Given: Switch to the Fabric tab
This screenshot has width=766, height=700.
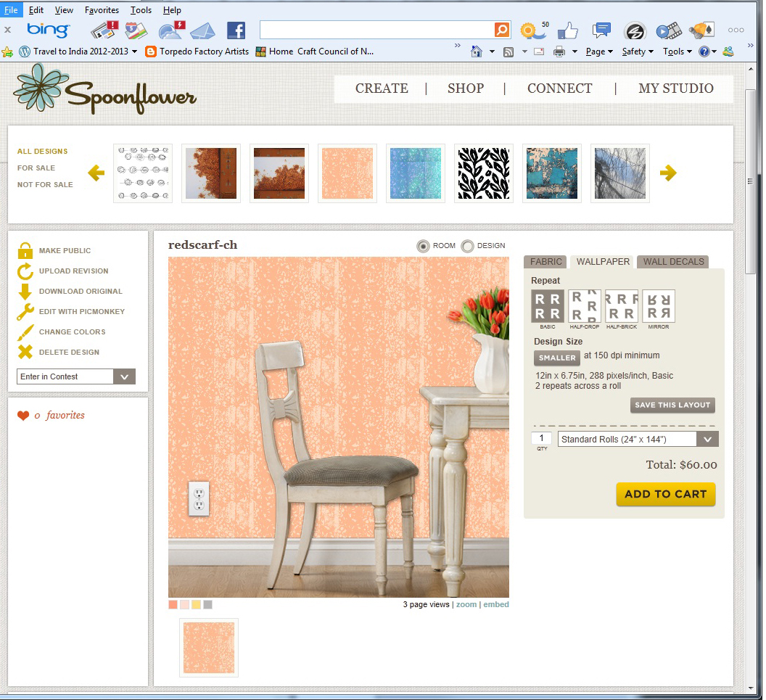Looking at the screenshot, I should point(546,262).
